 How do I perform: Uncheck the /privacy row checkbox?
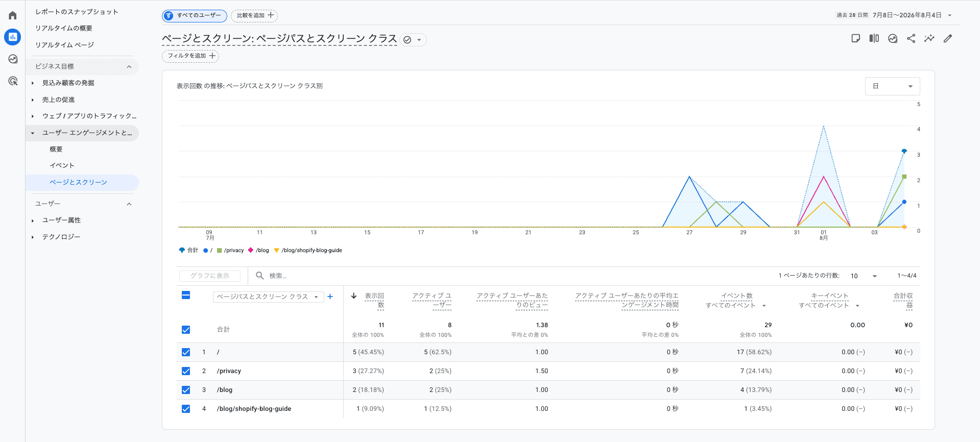186,371
